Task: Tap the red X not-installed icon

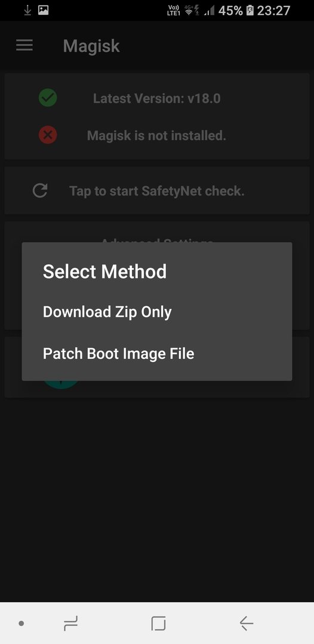Action: pyautogui.click(x=48, y=135)
